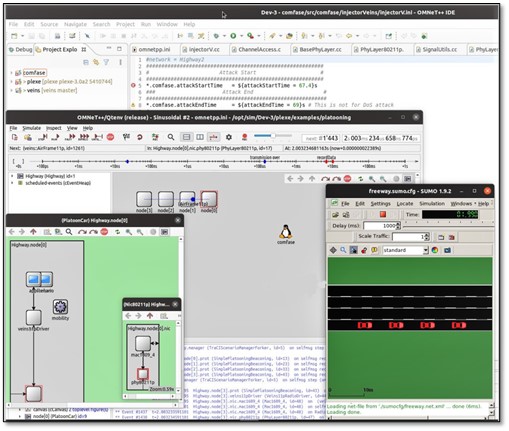
Task: Select the comfase project name
Action: [34, 73]
